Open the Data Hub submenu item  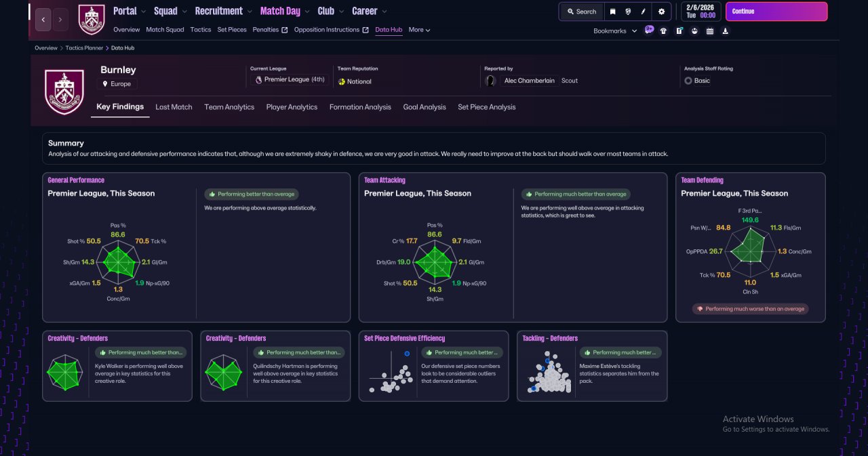pos(389,30)
